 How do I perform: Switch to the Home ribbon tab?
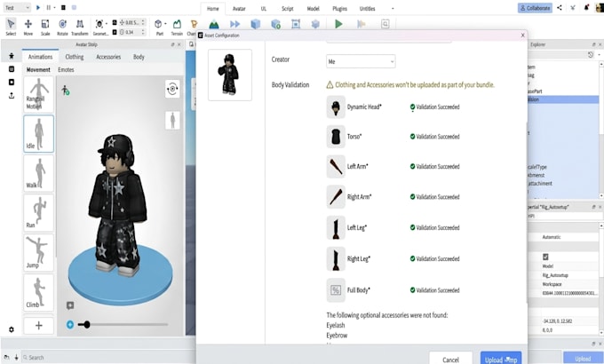point(212,9)
